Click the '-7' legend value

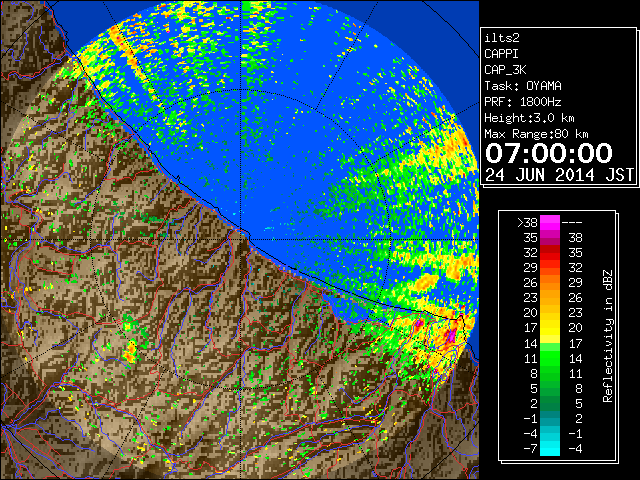coord(530,448)
